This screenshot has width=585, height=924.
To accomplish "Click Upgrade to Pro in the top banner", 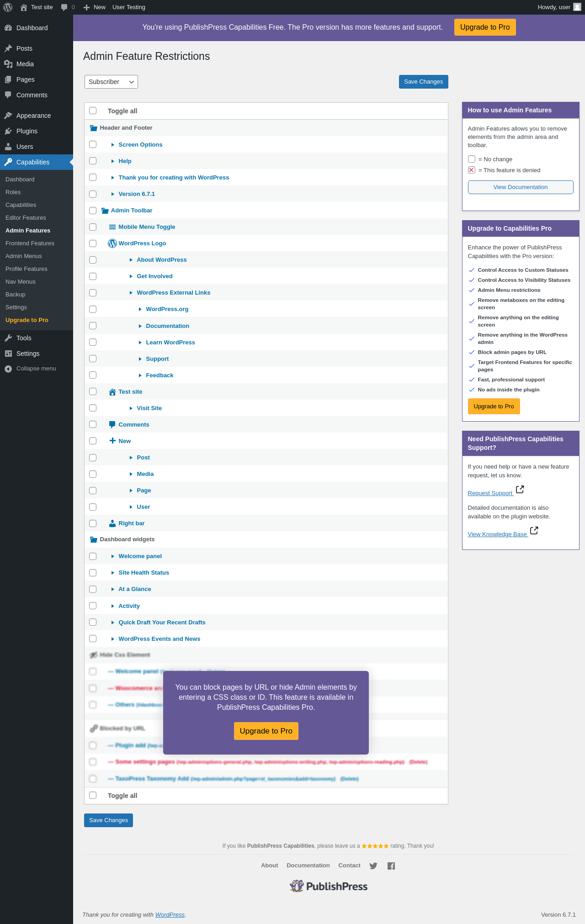I will pyautogui.click(x=485, y=27).
